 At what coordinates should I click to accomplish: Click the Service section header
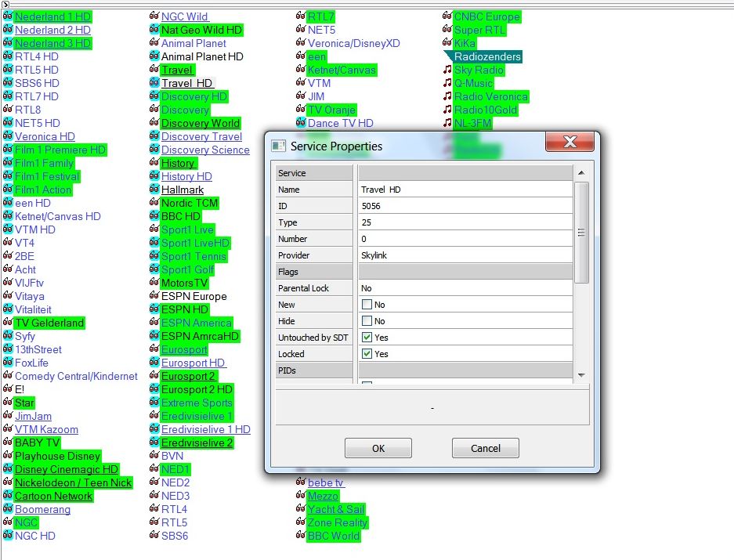pos(314,173)
